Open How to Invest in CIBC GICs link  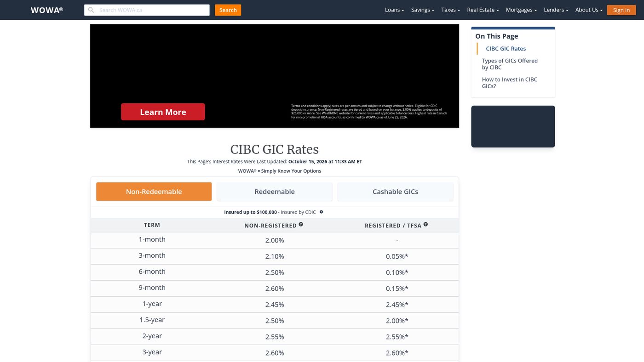(509, 83)
